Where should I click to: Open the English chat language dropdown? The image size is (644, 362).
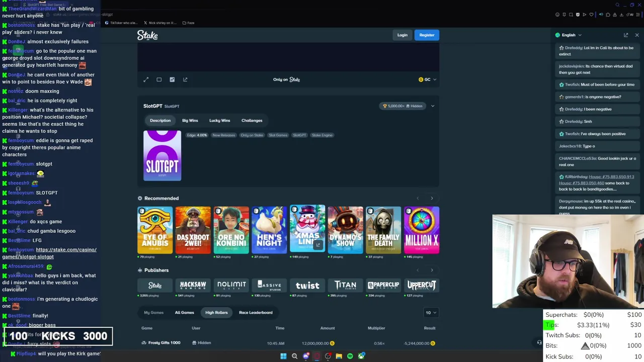(569, 35)
